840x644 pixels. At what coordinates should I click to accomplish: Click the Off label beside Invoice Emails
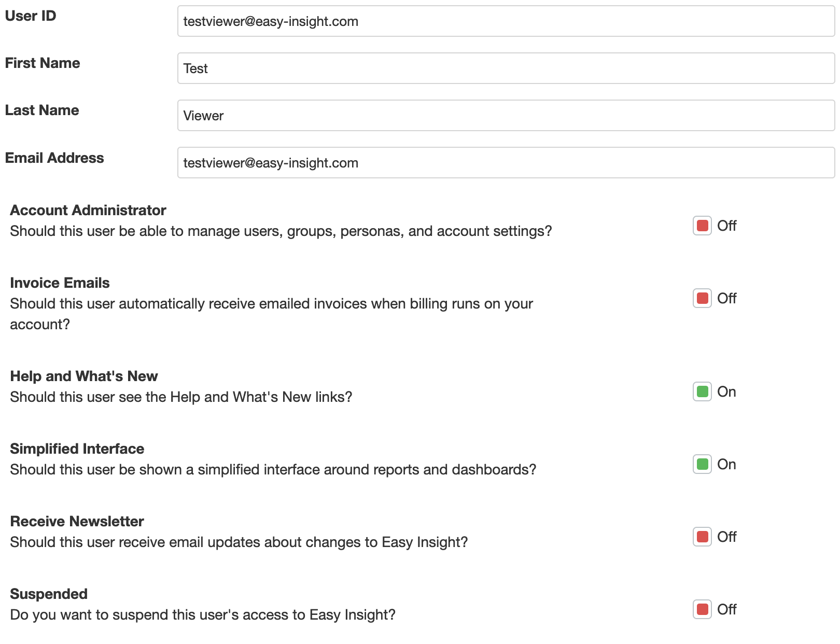[x=727, y=299]
